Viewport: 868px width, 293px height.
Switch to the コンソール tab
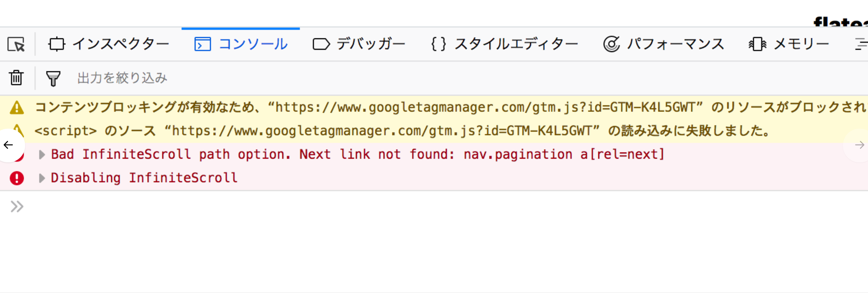(x=241, y=44)
